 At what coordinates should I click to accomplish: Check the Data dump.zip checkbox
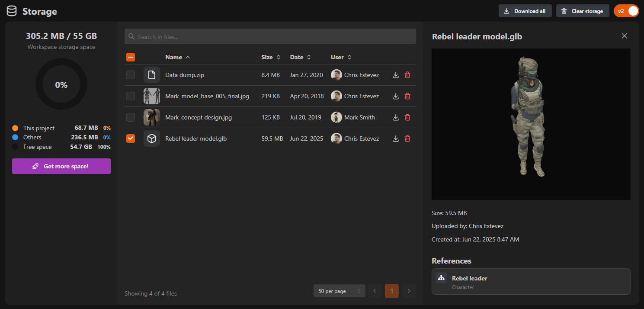pyautogui.click(x=131, y=75)
